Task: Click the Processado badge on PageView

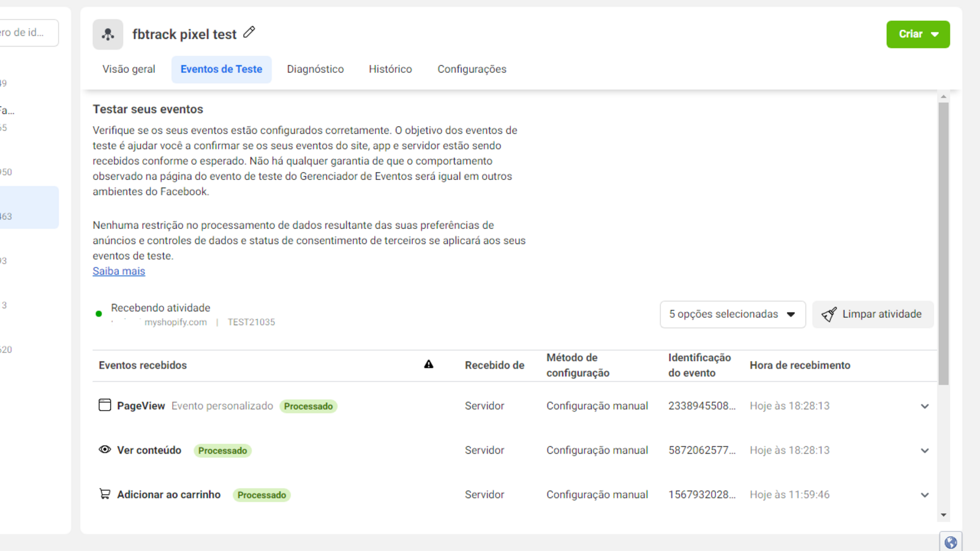Action: [308, 406]
